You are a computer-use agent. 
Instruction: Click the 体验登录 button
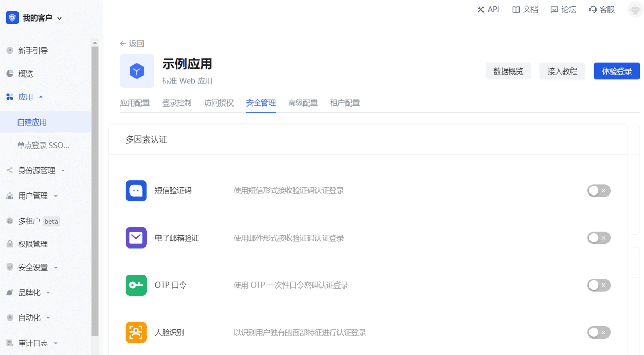(617, 72)
